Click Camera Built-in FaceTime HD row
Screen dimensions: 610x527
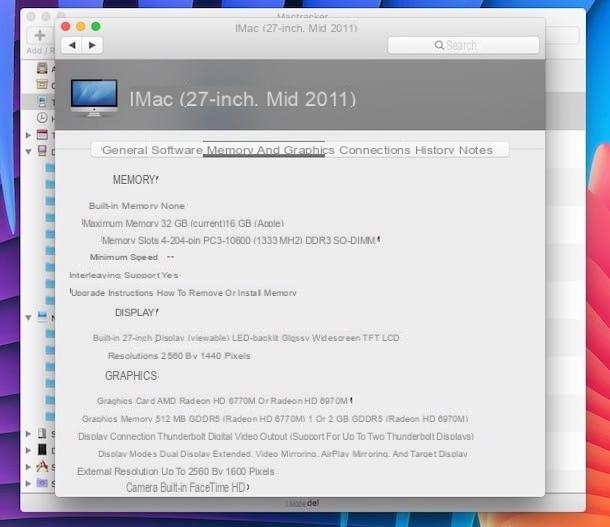tap(186, 487)
